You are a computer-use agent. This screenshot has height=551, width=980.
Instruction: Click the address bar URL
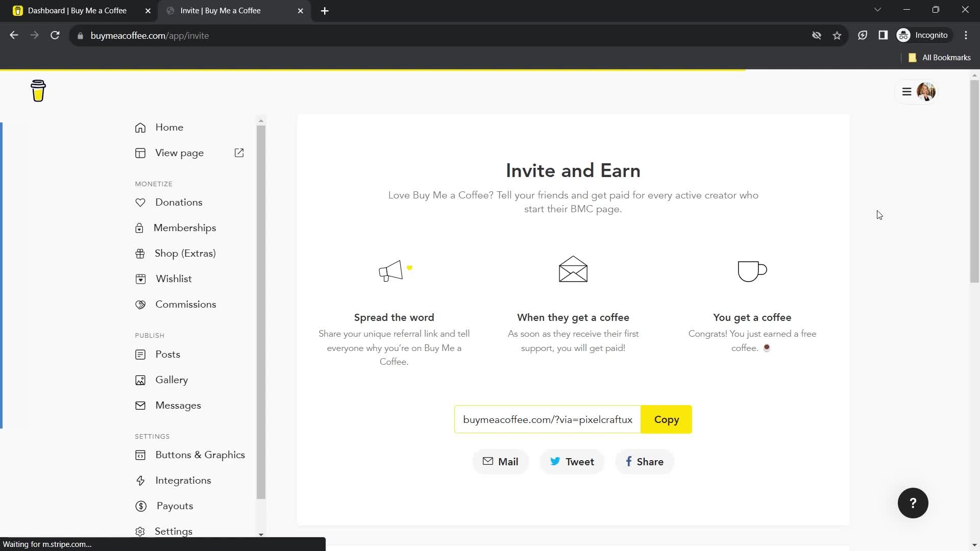[x=150, y=36]
